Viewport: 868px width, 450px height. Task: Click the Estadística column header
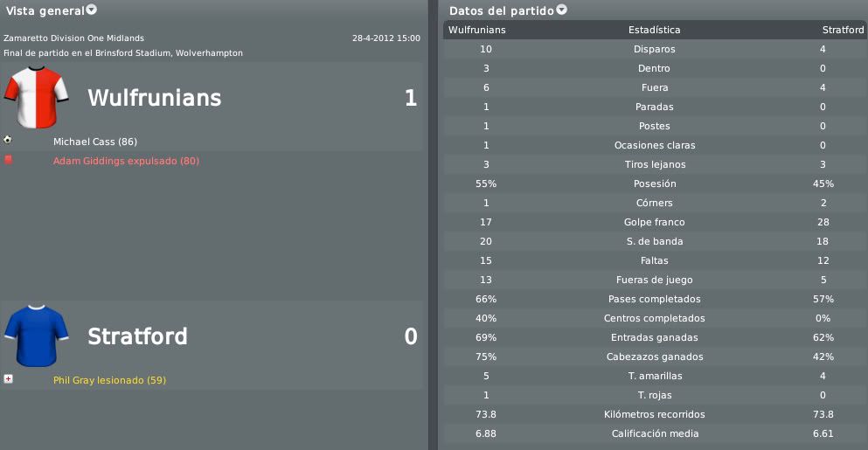click(655, 30)
